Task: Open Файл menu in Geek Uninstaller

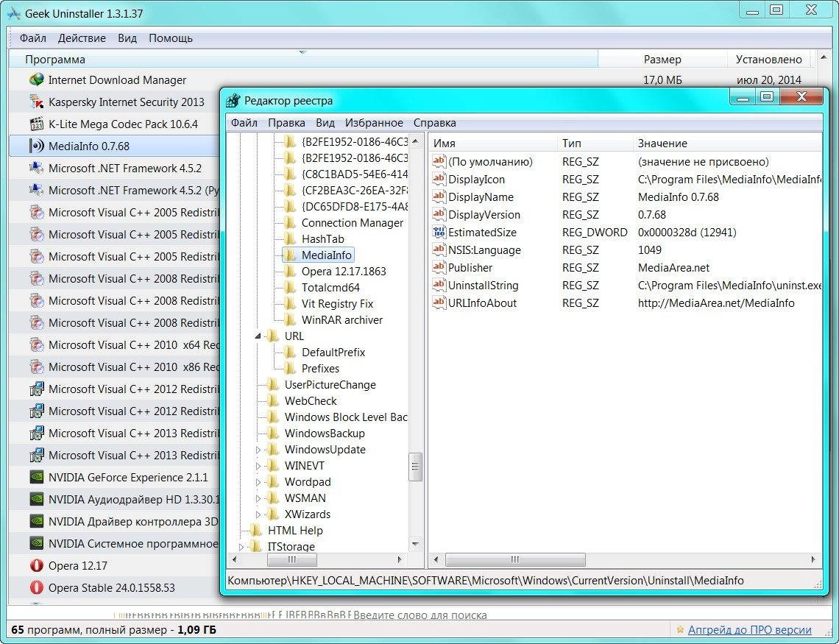Action: (x=33, y=38)
